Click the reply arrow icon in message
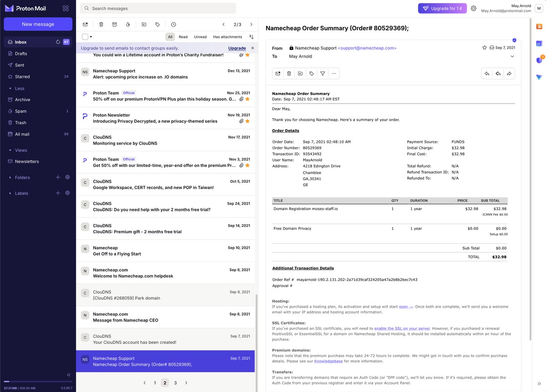 [x=487, y=74]
